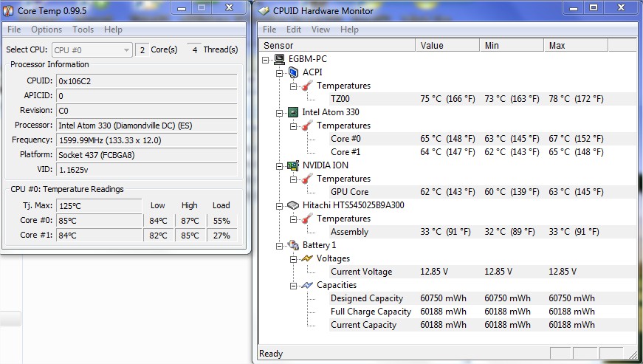
Task: Click the Intel Atom 330 chip icon
Action: coord(293,112)
